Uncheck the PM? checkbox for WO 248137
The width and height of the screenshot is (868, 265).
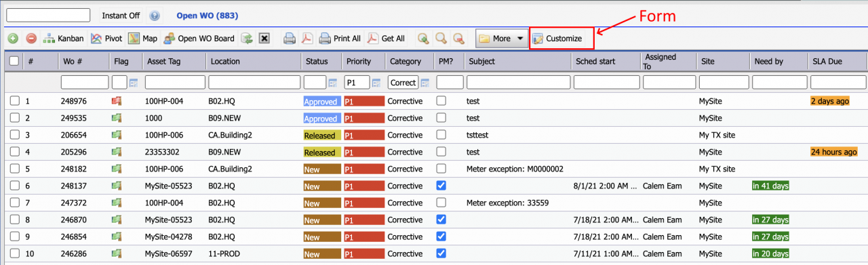tap(441, 186)
